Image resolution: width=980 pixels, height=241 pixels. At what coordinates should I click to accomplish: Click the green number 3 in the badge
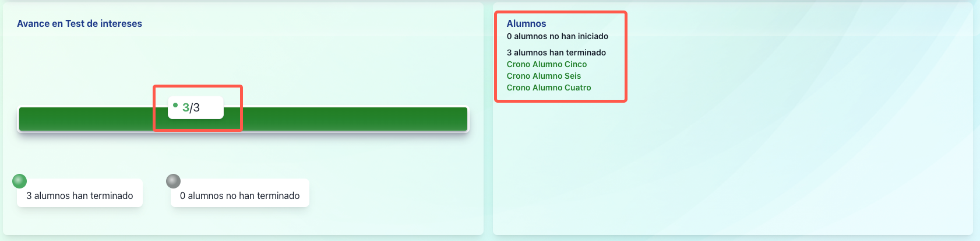click(x=185, y=107)
